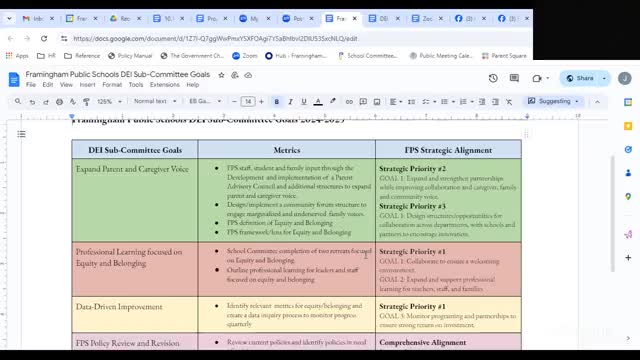
Task: Click the insert link icon
Action: pyautogui.click(x=349, y=102)
